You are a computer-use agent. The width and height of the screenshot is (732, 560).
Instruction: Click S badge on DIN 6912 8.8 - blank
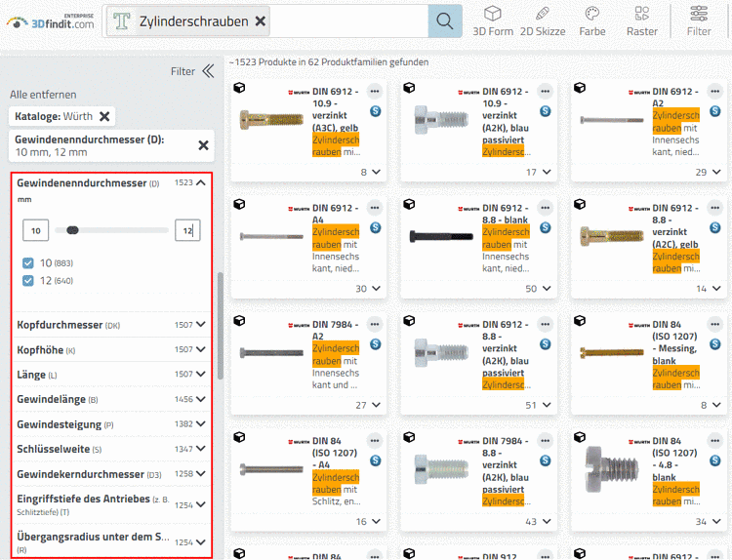(546, 227)
